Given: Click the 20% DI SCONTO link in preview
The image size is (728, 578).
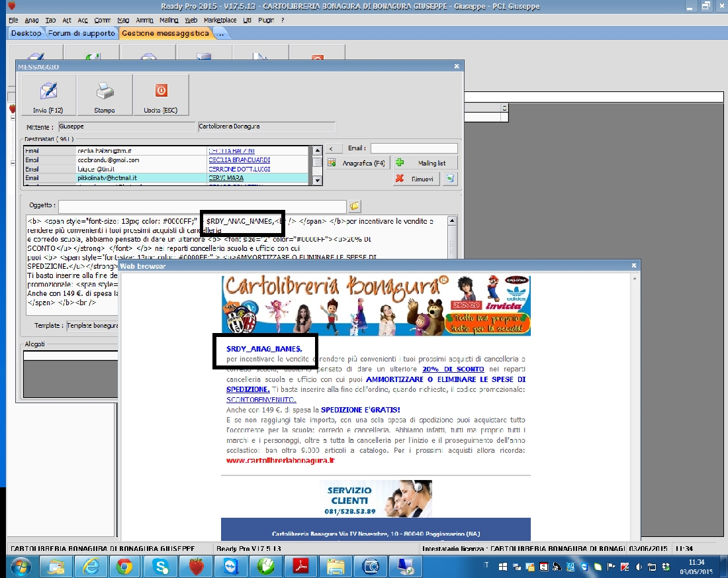Looking at the screenshot, I should click(x=453, y=369).
